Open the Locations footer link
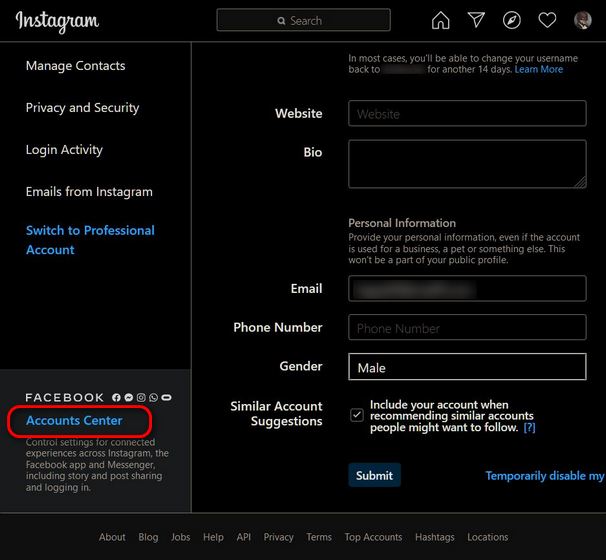 click(x=488, y=537)
